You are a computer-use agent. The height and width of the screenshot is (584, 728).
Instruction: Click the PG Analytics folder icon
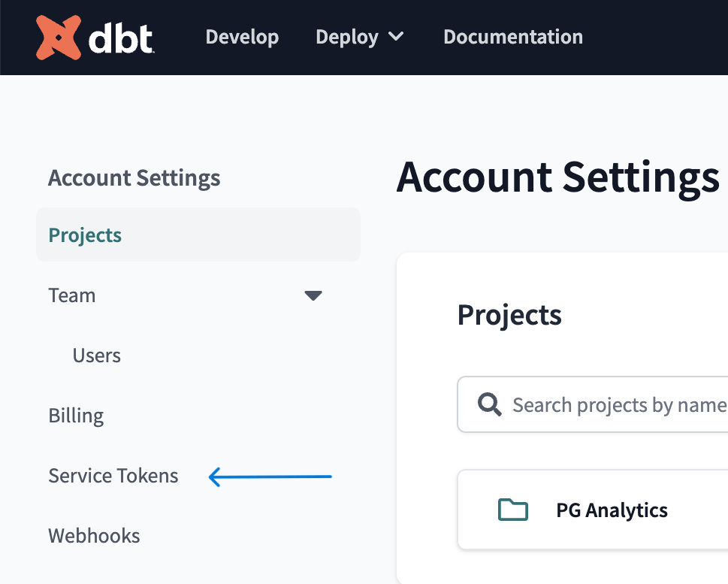pos(513,510)
